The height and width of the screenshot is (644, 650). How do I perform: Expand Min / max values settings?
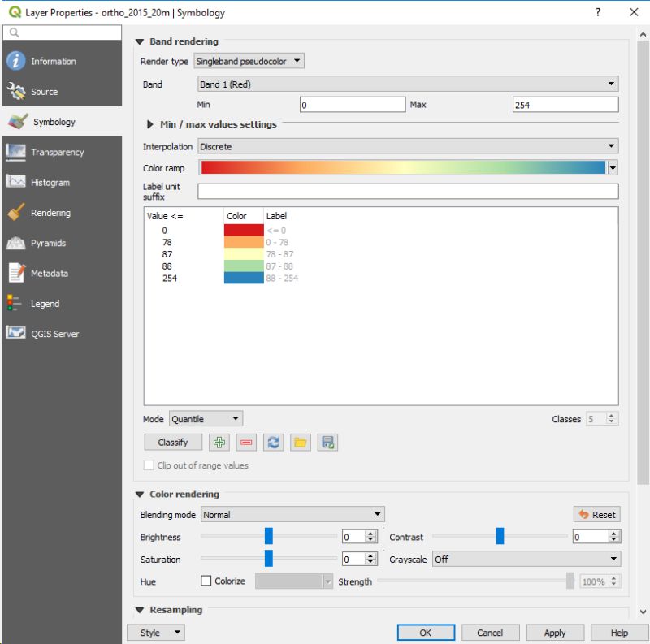click(150, 125)
